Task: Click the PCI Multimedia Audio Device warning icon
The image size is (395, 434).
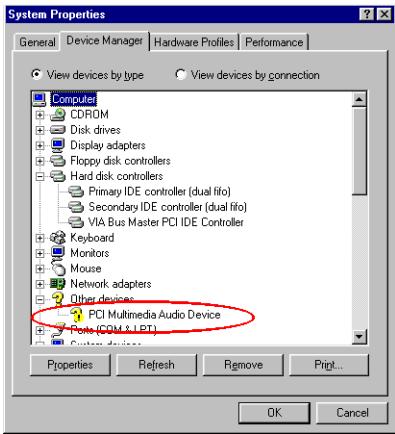Action: click(76, 314)
